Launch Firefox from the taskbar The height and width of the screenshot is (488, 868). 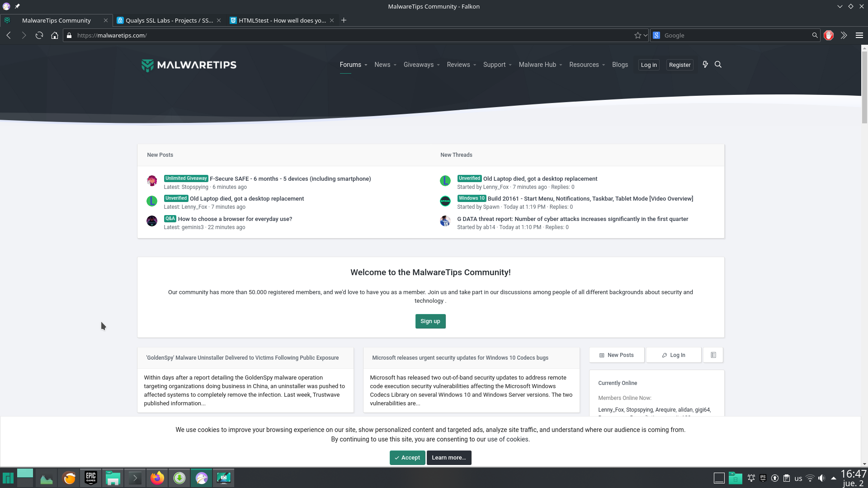(157, 478)
